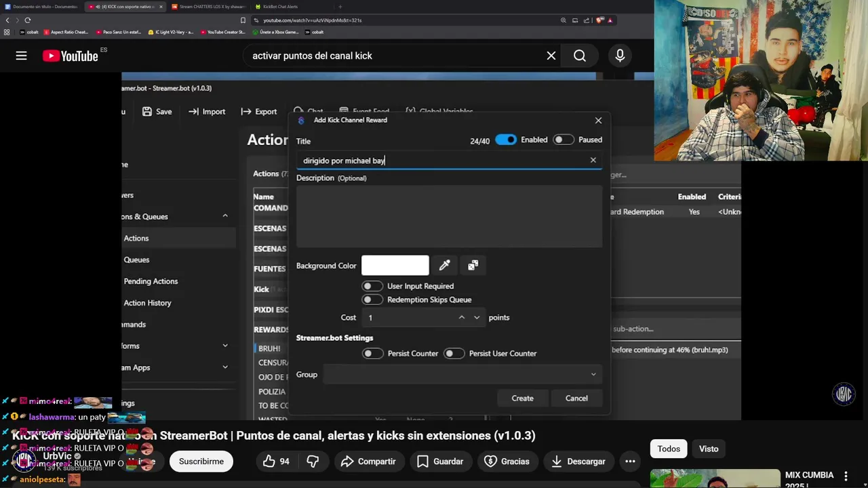Screen dimensions: 868x488
Task: Go back using the browser back arrow
Action: (x=7, y=20)
